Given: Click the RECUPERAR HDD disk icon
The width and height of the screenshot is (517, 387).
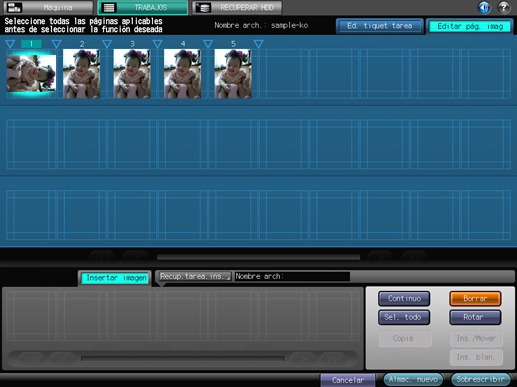Looking at the screenshot, I should [x=203, y=7].
